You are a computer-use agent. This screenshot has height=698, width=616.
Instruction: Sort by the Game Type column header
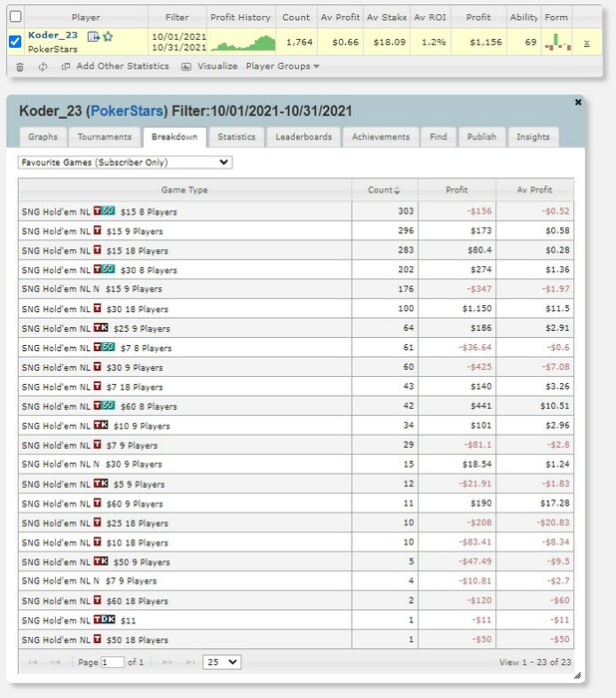tap(184, 190)
